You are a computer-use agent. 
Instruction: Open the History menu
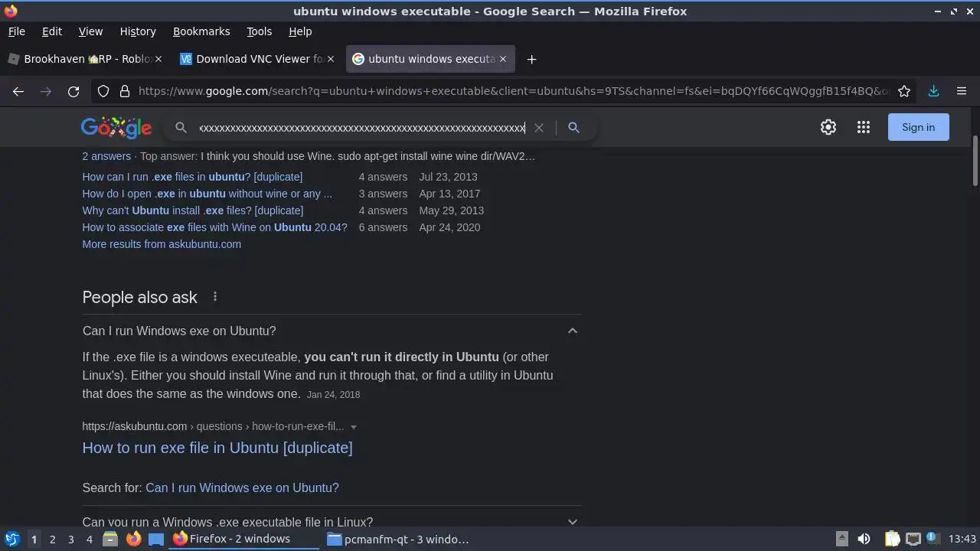click(138, 31)
